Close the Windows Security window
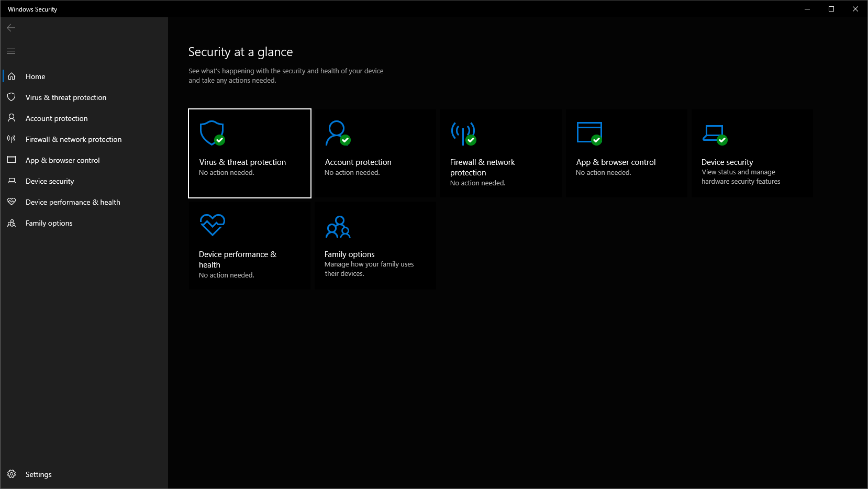 (855, 9)
